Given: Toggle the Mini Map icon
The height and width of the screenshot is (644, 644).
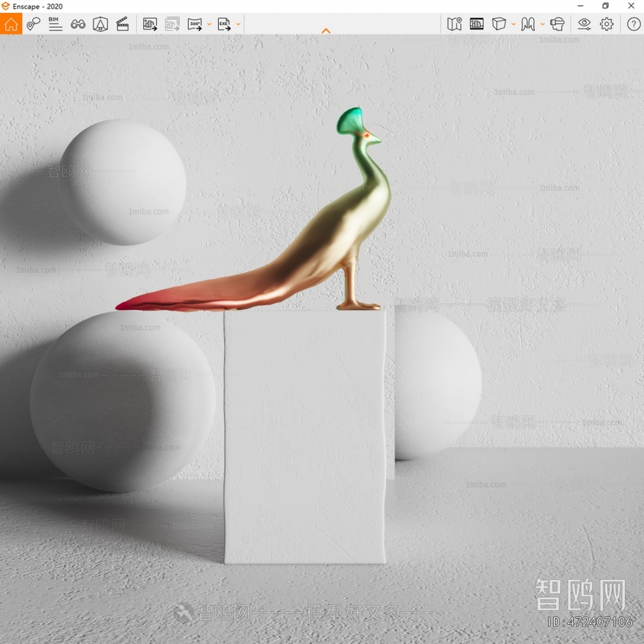Looking at the screenshot, I should [454, 24].
